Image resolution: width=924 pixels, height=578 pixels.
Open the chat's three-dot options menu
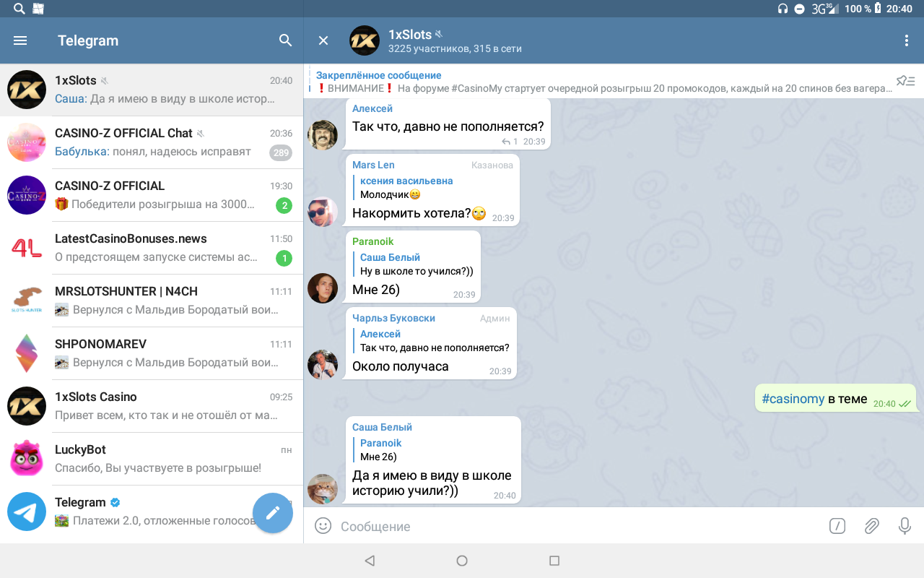(x=907, y=40)
